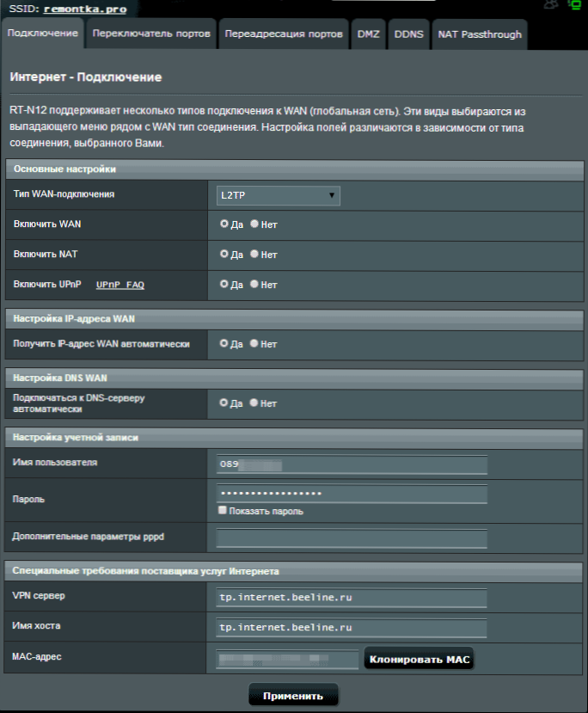Open the UPnP FAQ link
The width and height of the screenshot is (588, 713).
[x=120, y=285]
